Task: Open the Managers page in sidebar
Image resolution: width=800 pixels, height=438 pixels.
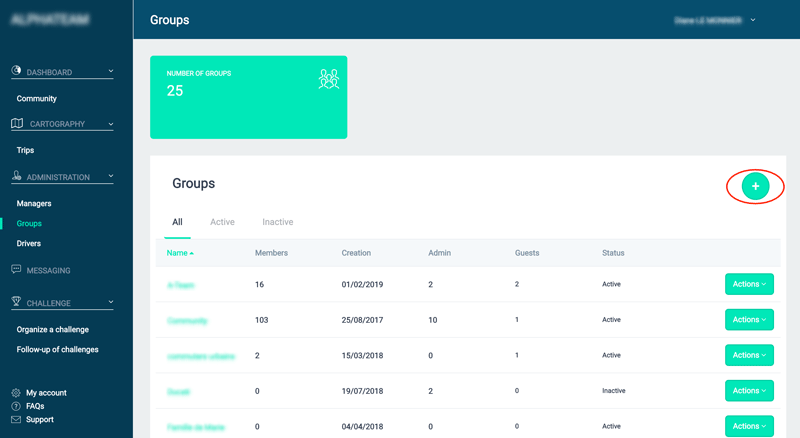Action: pos(34,204)
